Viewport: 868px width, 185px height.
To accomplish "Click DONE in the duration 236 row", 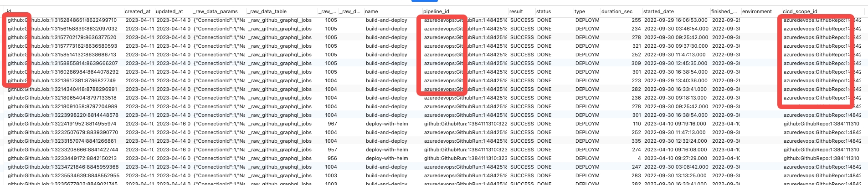I will [x=544, y=98].
